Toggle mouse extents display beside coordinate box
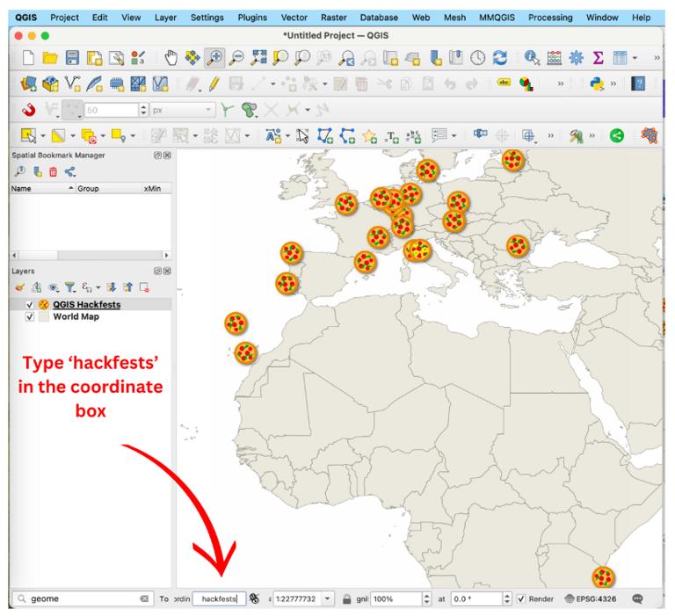 click(254, 598)
